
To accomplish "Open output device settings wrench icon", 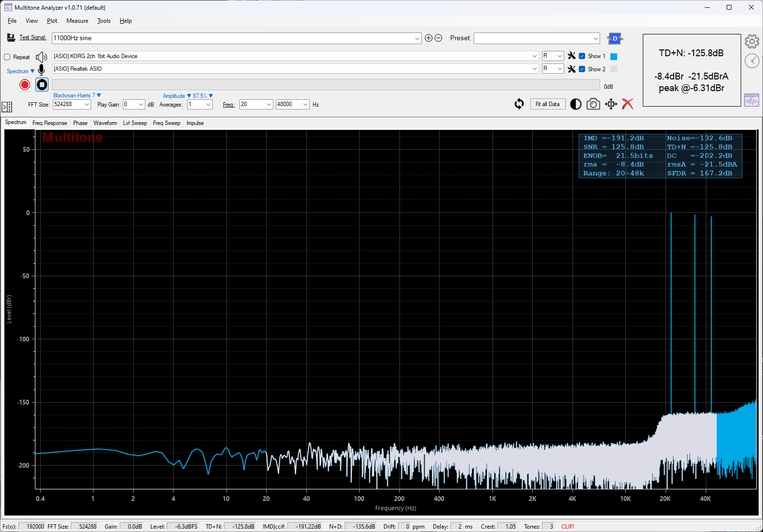I will 572,56.
